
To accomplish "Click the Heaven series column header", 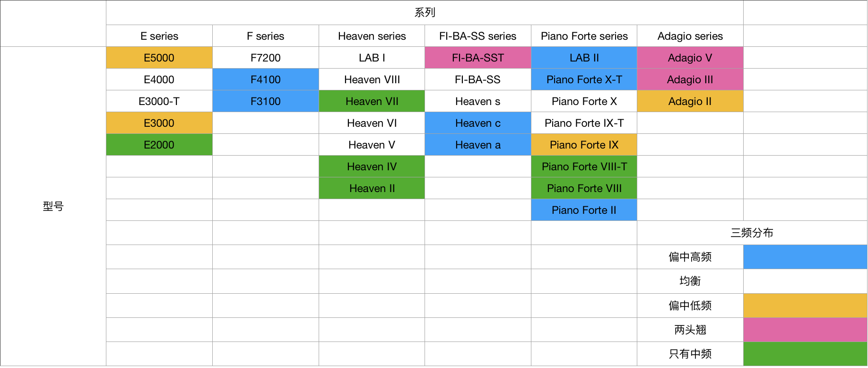I will point(372,36).
